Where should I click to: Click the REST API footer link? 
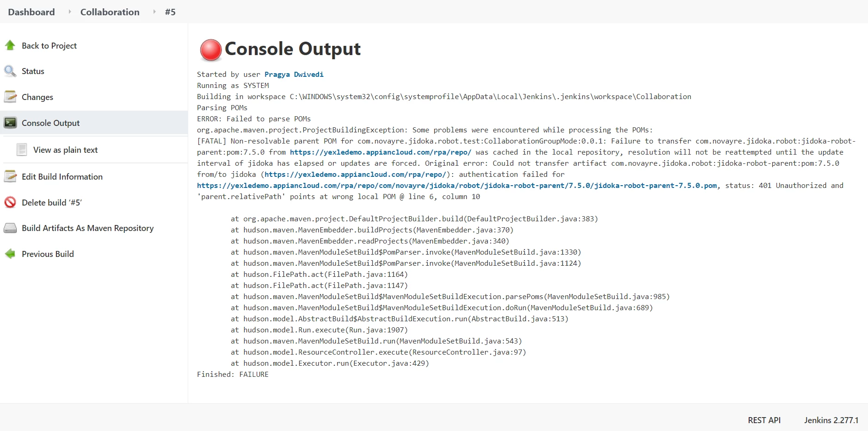(x=764, y=420)
